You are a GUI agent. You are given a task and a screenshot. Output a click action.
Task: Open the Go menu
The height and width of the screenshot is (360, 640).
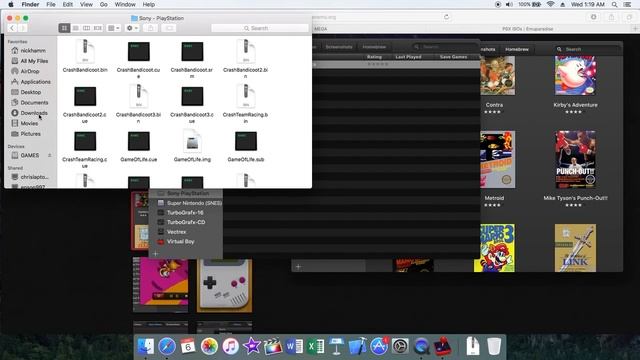[104, 4]
